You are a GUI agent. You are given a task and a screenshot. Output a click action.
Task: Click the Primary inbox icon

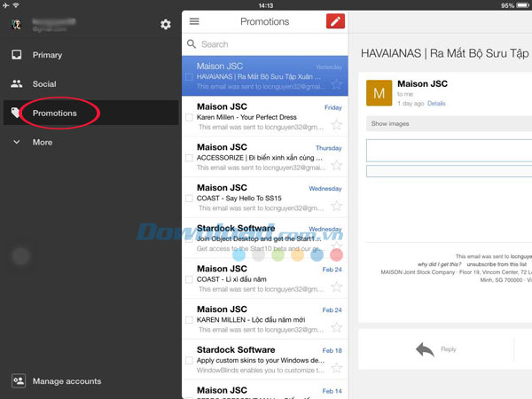[x=16, y=55]
